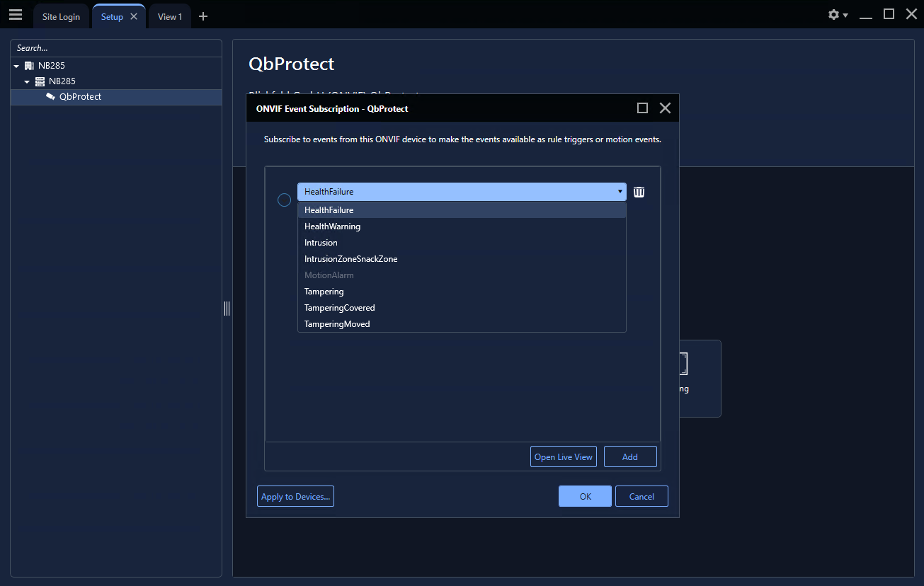This screenshot has height=586, width=924.
Task: Click the QbProtect camera icon in tree
Action: (50, 97)
